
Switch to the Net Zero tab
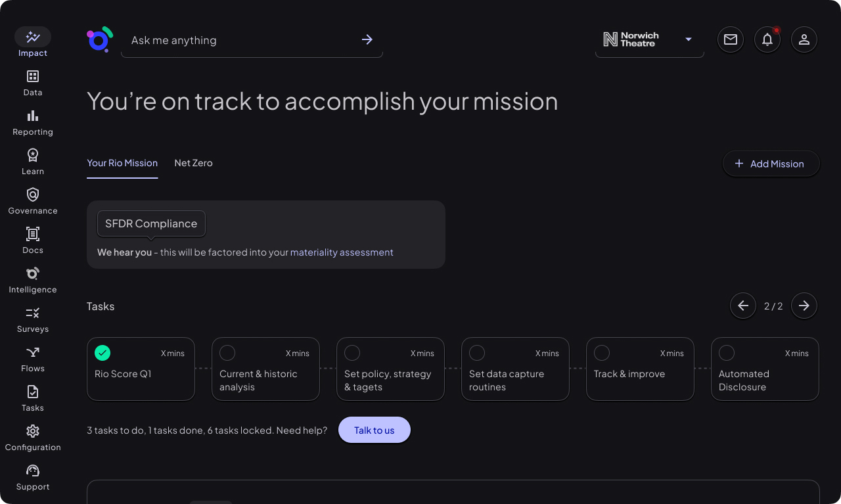pyautogui.click(x=193, y=163)
